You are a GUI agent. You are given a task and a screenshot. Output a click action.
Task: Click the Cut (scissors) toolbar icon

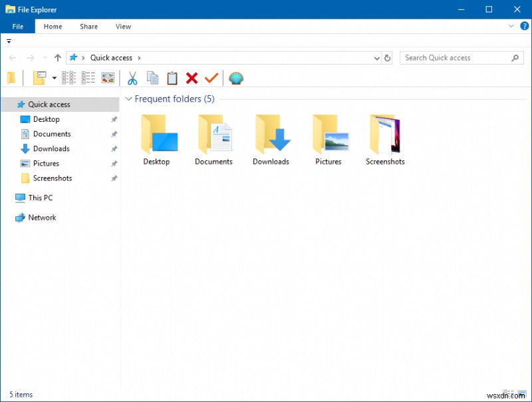pyautogui.click(x=132, y=78)
